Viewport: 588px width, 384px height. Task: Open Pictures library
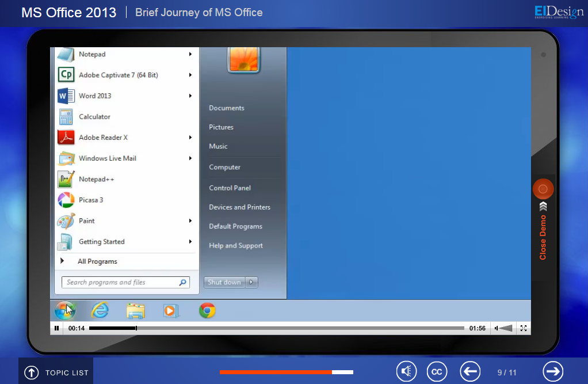point(221,127)
